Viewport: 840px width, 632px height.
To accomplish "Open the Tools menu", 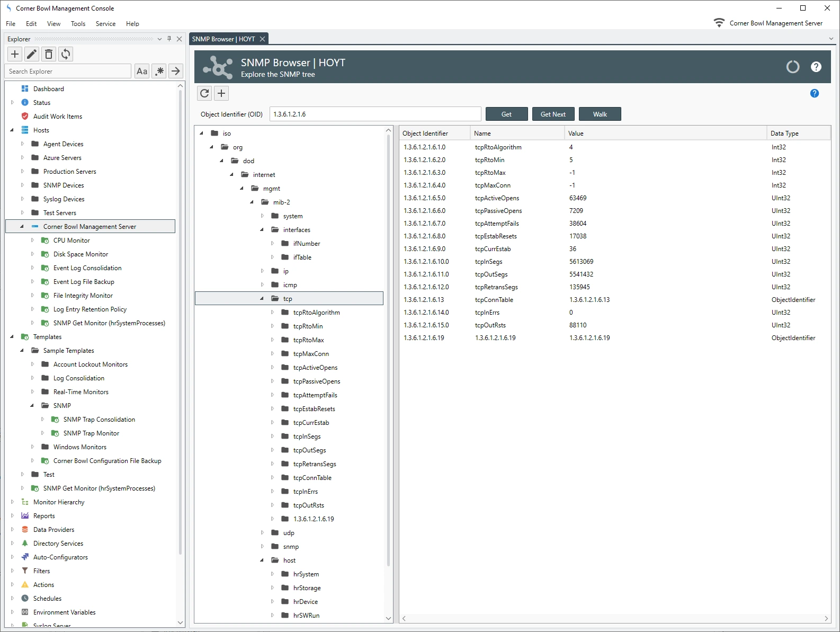I will [78, 24].
